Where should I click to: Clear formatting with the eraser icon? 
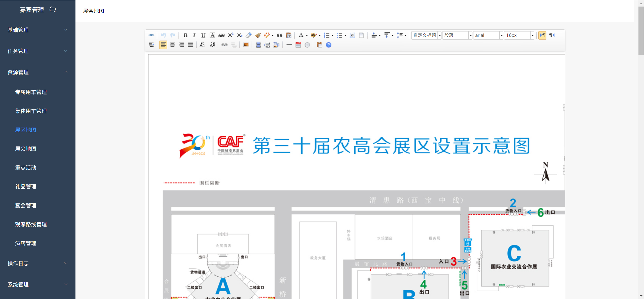pos(249,35)
